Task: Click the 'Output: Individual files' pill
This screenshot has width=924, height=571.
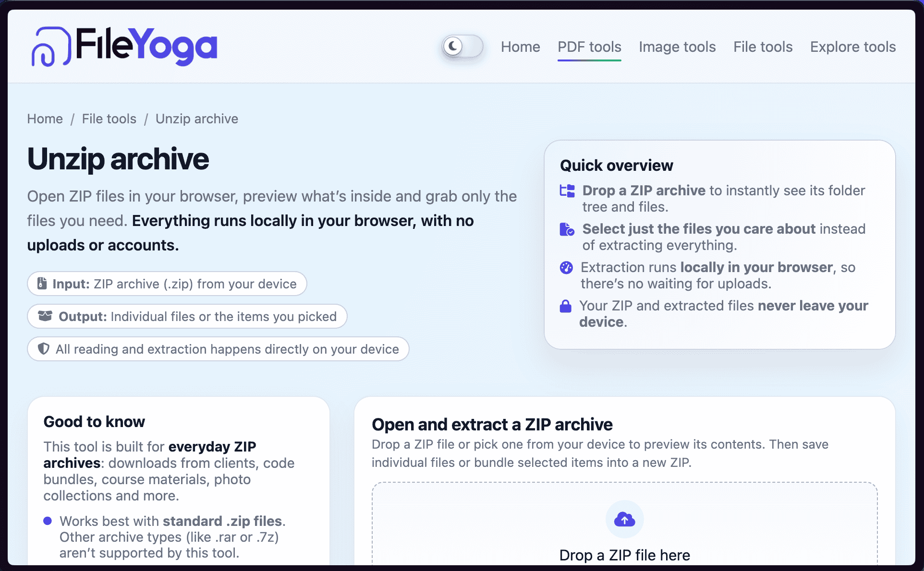Action: pos(187,316)
